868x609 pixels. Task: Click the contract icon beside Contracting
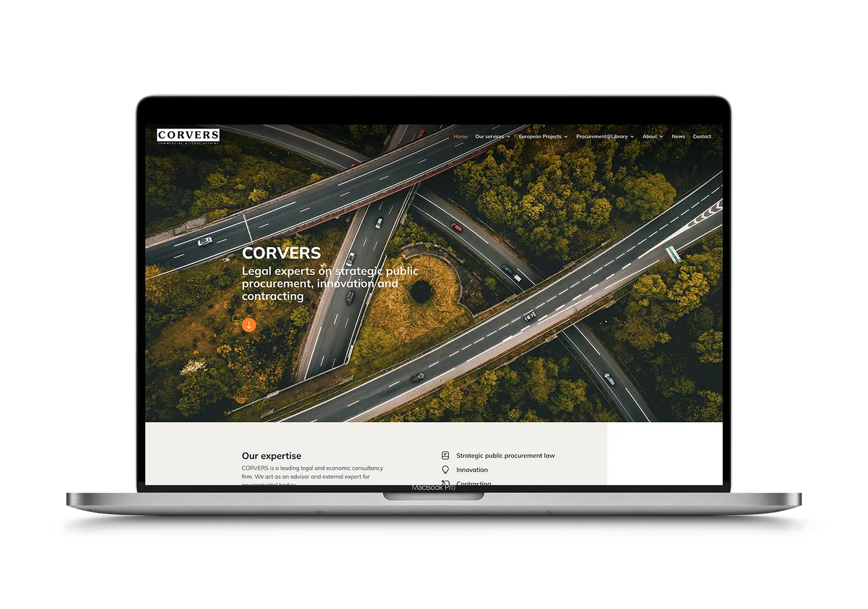click(x=446, y=483)
